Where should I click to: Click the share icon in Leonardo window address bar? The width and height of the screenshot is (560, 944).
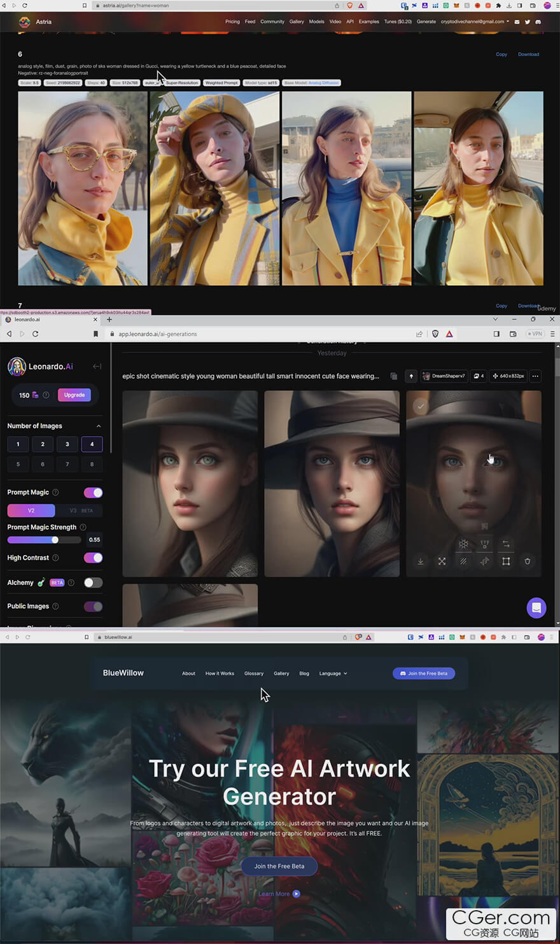click(419, 334)
